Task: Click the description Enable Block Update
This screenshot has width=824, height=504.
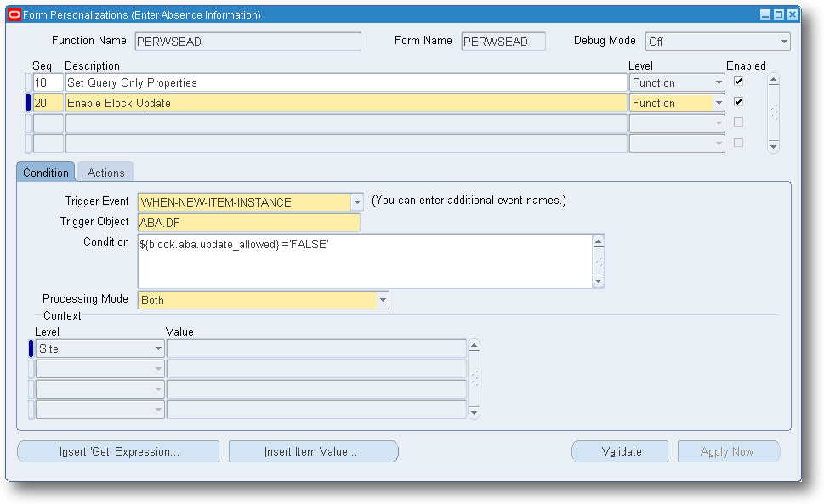Action: pyautogui.click(x=346, y=104)
